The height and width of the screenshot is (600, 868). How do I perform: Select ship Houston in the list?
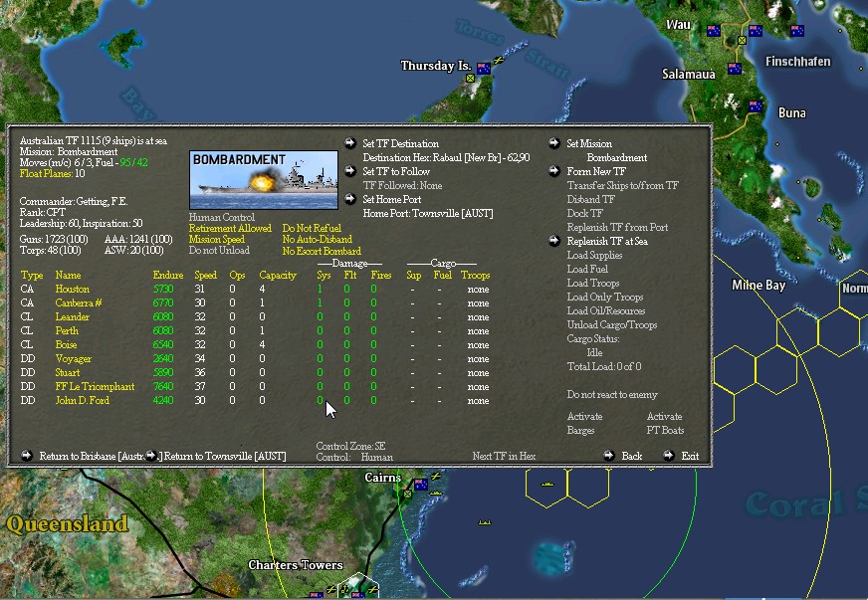(72, 289)
